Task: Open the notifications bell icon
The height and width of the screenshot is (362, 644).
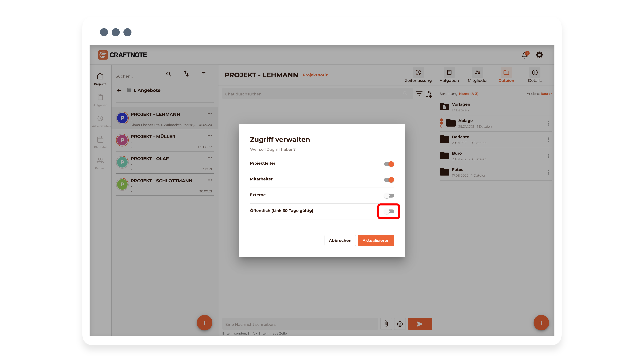Action: tap(524, 55)
